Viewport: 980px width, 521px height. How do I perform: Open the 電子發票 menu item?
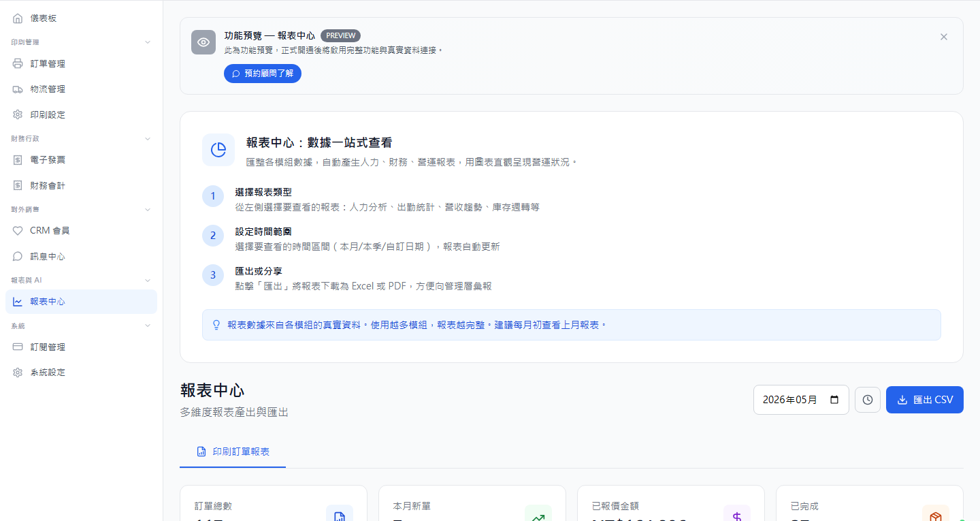[81, 160]
